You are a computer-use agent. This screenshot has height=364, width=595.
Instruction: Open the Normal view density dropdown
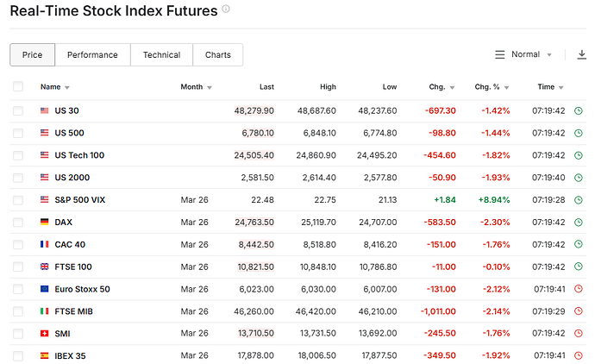(x=524, y=54)
